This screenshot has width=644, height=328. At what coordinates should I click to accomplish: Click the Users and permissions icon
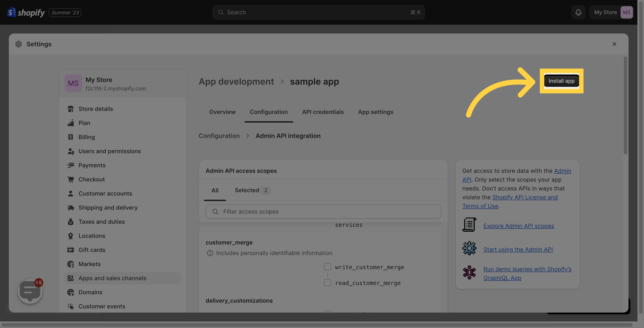[x=70, y=151]
